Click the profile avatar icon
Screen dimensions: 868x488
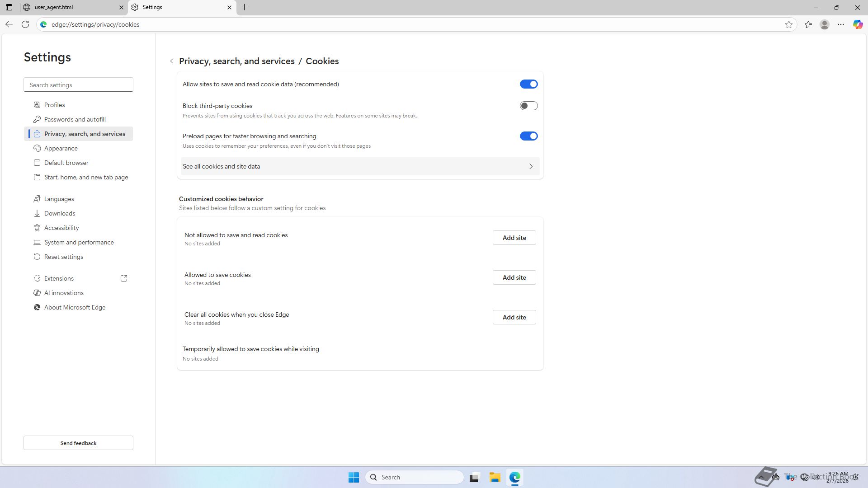pyautogui.click(x=825, y=24)
